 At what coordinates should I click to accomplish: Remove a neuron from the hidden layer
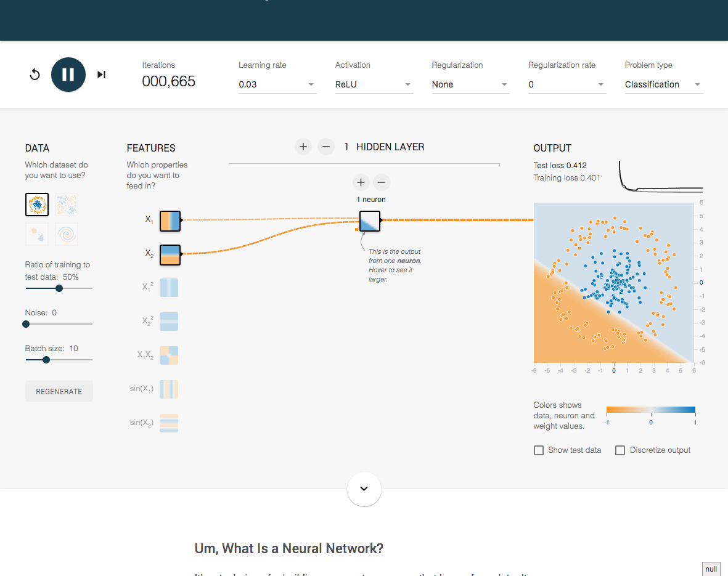(x=381, y=182)
